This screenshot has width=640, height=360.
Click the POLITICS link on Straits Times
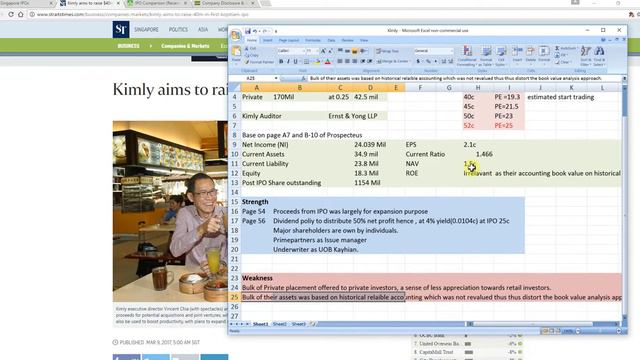pos(178,29)
